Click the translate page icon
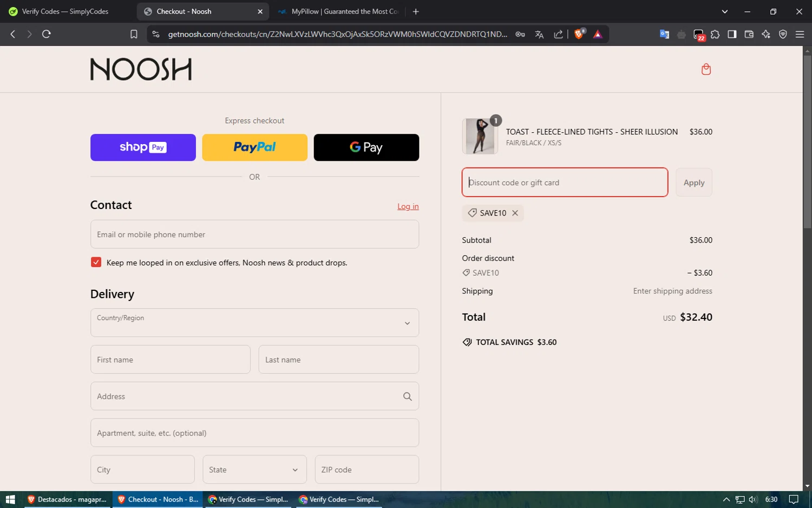 click(x=539, y=34)
